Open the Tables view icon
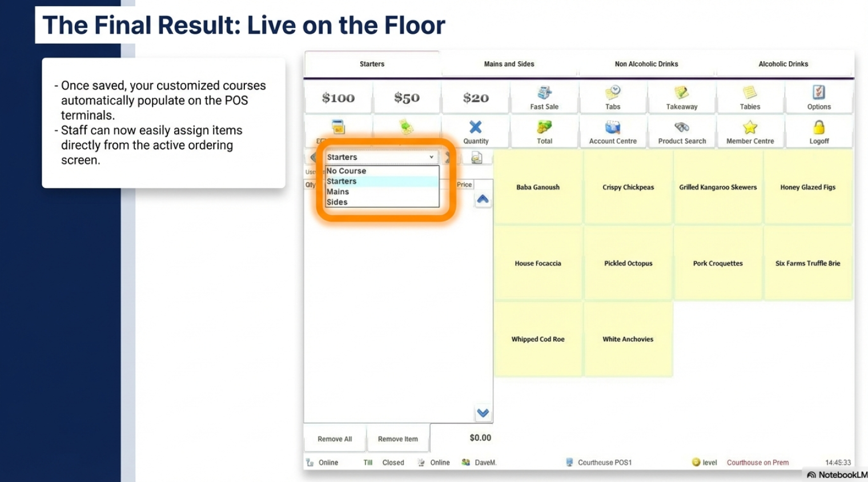The height and width of the screenshot is (482, 868). coord(750,93)
